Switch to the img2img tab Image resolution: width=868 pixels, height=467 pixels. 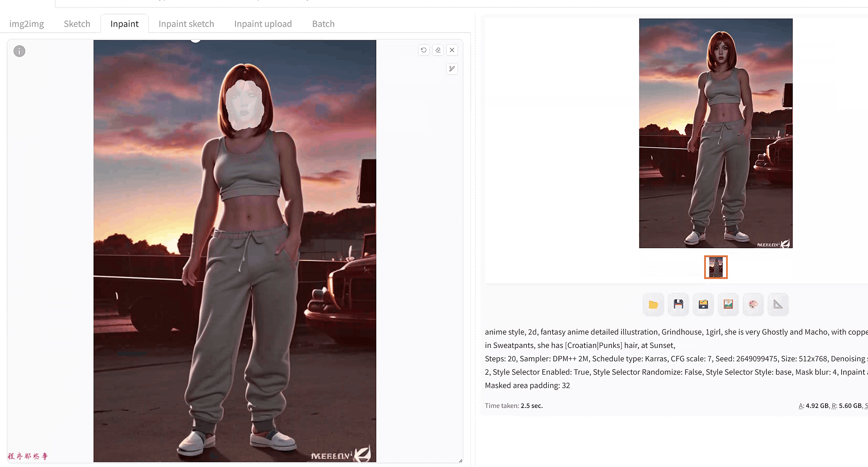27,24
